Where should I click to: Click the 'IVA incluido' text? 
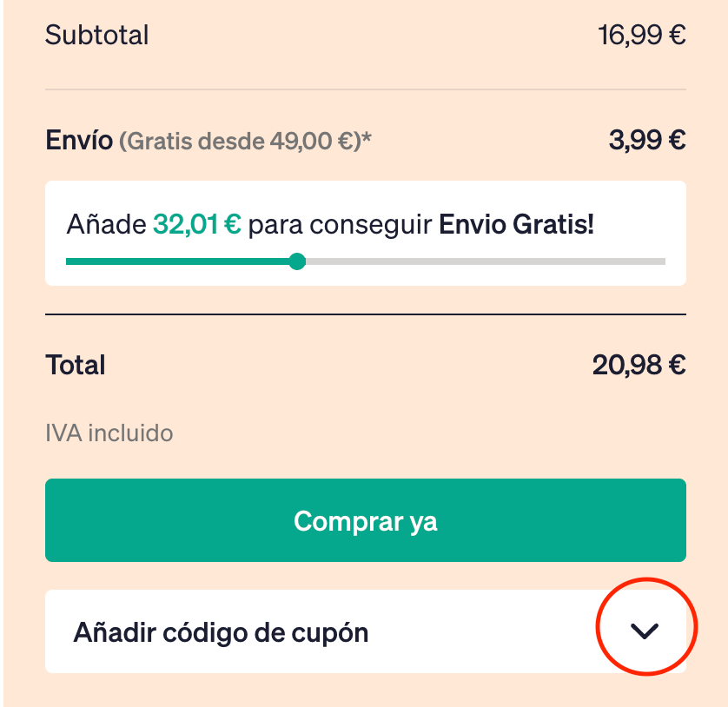point(109,433)
